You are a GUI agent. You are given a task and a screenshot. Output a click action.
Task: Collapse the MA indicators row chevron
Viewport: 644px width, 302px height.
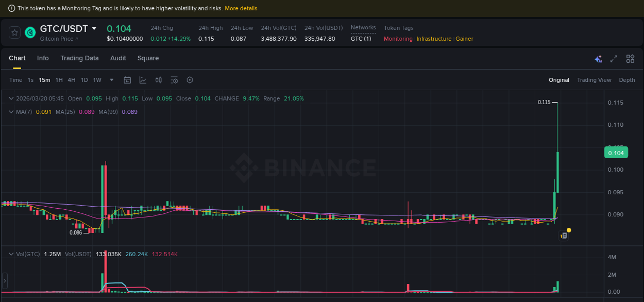[10, 112]
